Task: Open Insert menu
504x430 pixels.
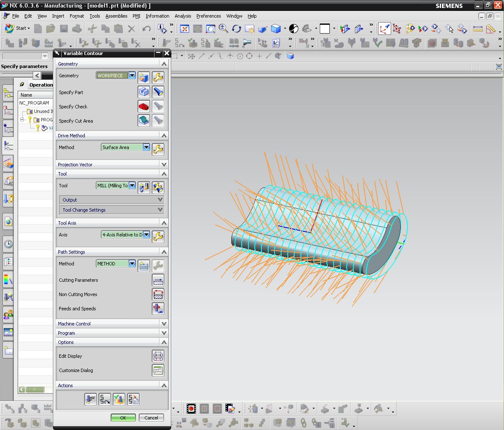Action: 58,16
